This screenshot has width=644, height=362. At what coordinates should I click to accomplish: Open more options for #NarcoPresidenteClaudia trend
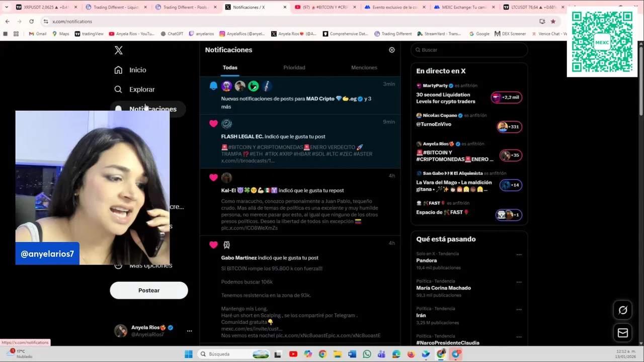519,337
